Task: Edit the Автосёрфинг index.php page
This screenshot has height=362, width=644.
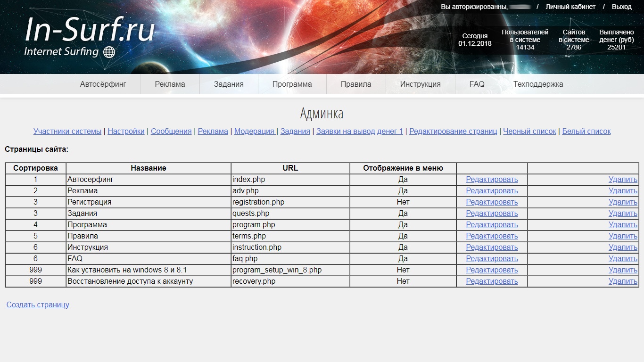Action: coord(492,180)
